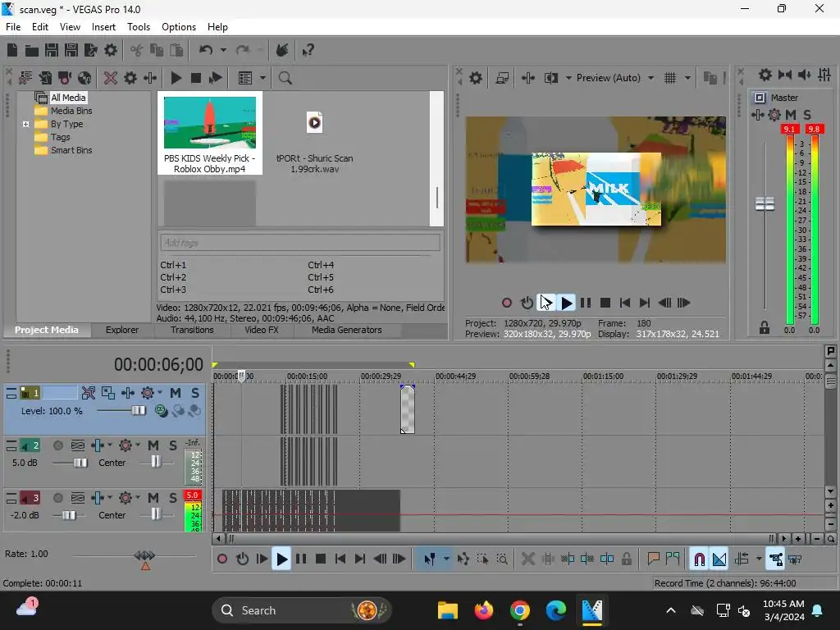Switch to the Media Generators tab
Screen dimensions: 840x630
point(347,330)
